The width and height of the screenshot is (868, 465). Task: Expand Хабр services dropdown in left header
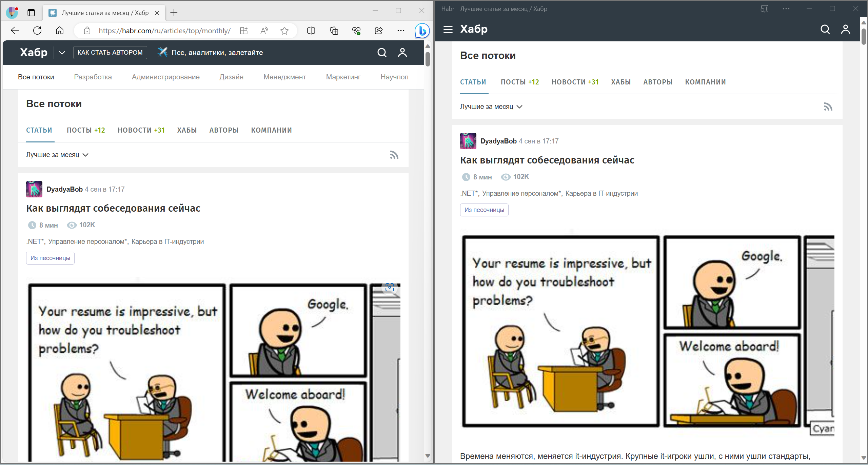click(x=62, y=53)
